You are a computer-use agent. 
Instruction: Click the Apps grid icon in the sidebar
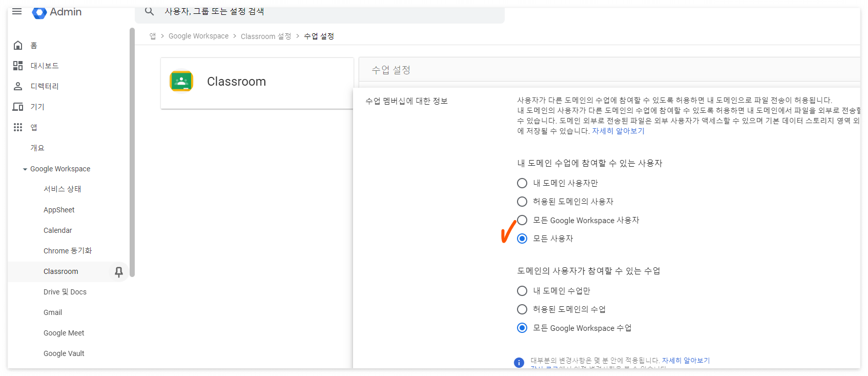pos(18,127)
